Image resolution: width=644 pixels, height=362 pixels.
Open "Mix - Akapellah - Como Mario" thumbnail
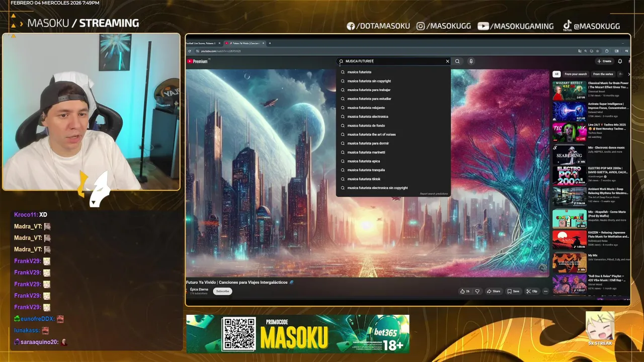tap(570, 219)
